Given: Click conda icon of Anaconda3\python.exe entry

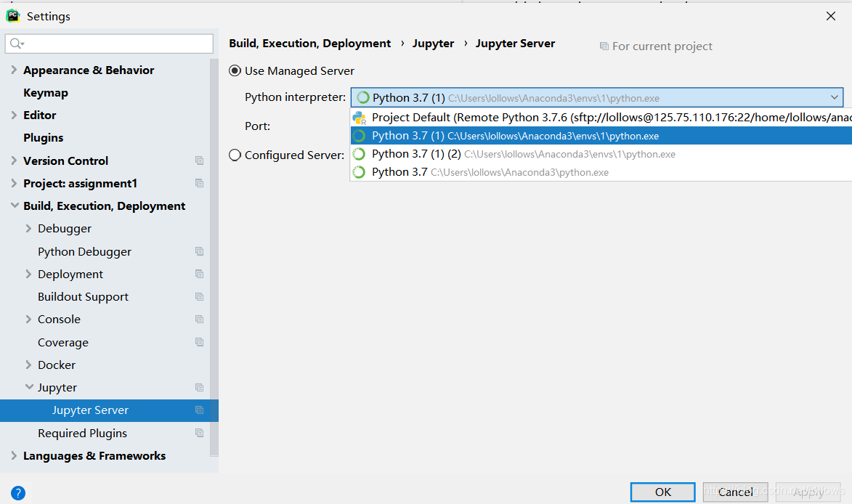Looking at the screenshot, I should tap(359, 172).
